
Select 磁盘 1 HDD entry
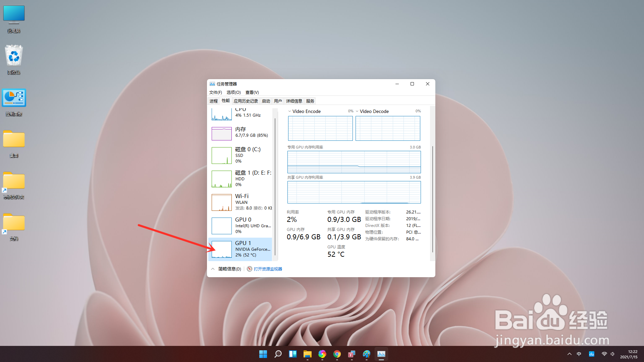click(x=240, y=179)
